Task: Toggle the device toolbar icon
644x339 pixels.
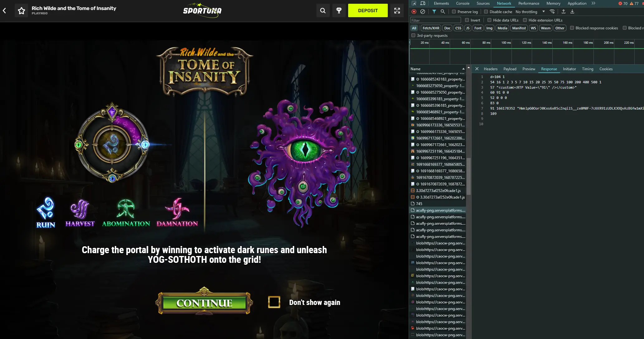Action: tap(423, 3)
